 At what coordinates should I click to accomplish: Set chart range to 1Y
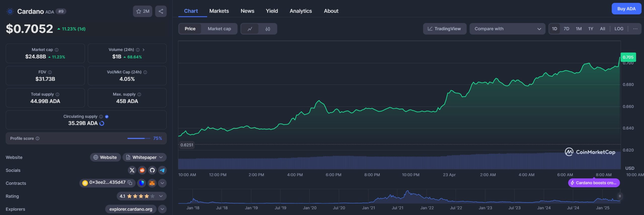pos(591,29)
